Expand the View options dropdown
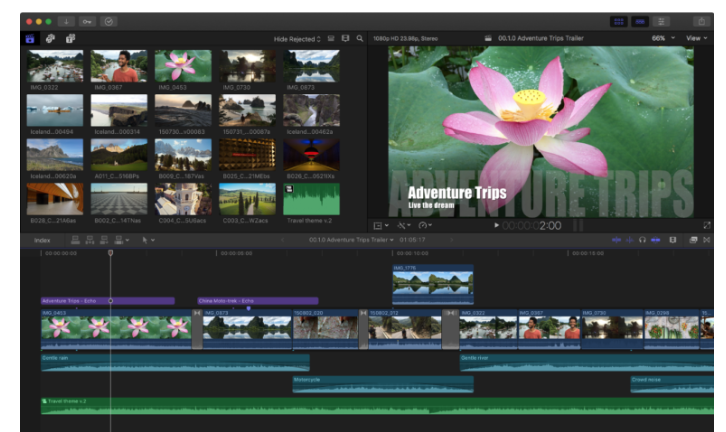 click(696, 38)
